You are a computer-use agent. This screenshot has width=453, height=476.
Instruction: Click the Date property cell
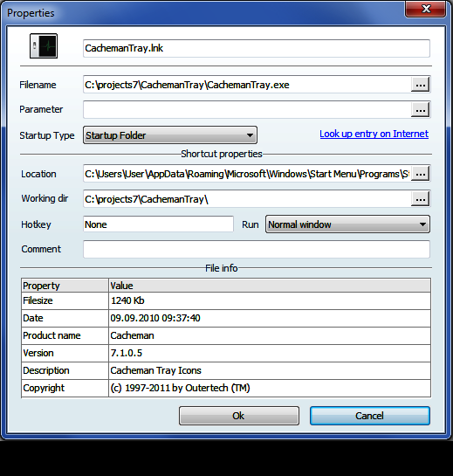click(65, 319)
